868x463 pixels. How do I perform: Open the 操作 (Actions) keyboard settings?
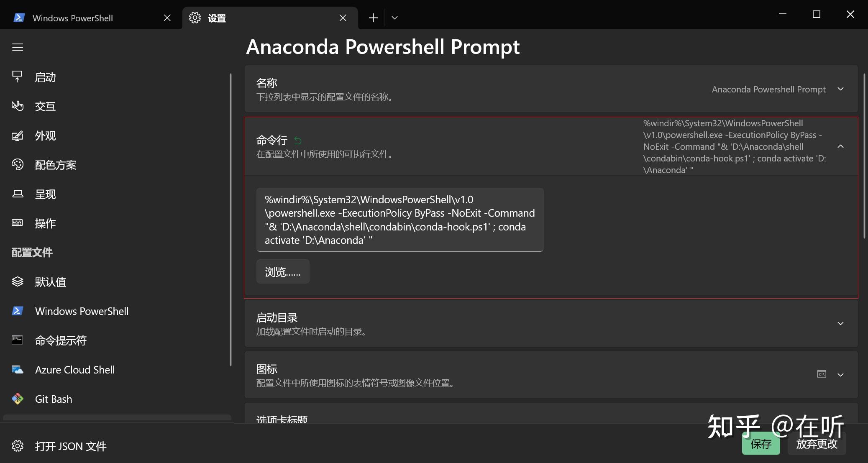click(45, 223)
